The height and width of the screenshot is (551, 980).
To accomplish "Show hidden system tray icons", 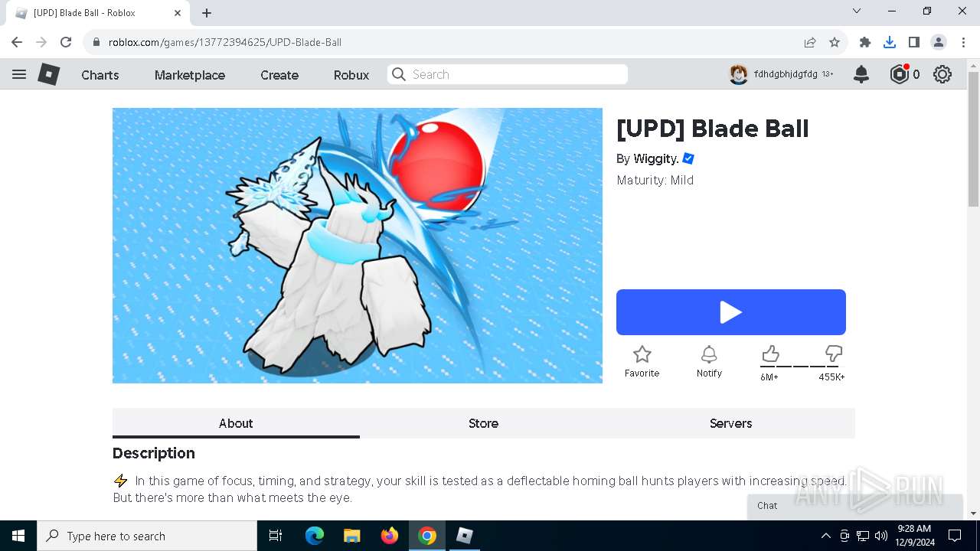I will pos(825,536).
